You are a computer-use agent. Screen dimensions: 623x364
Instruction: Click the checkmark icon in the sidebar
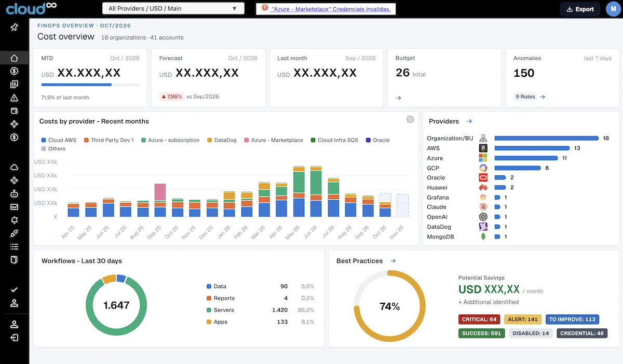coord(15,290)
